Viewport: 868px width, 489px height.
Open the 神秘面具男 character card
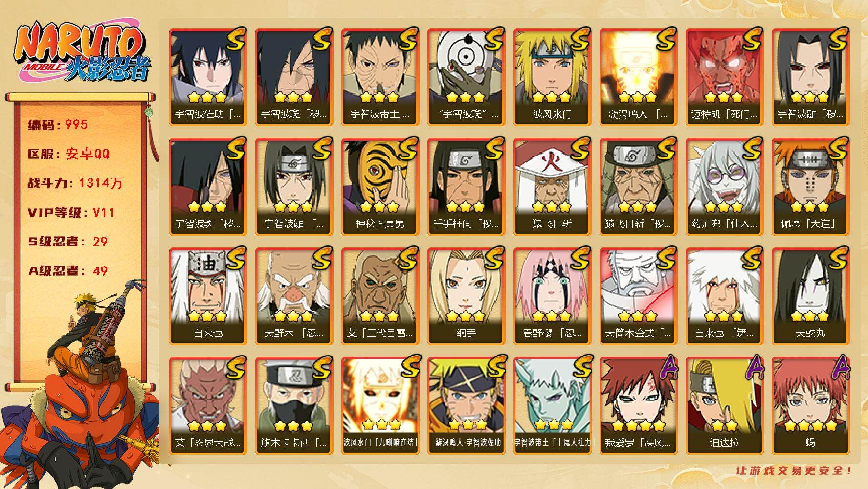pos(380,186)
